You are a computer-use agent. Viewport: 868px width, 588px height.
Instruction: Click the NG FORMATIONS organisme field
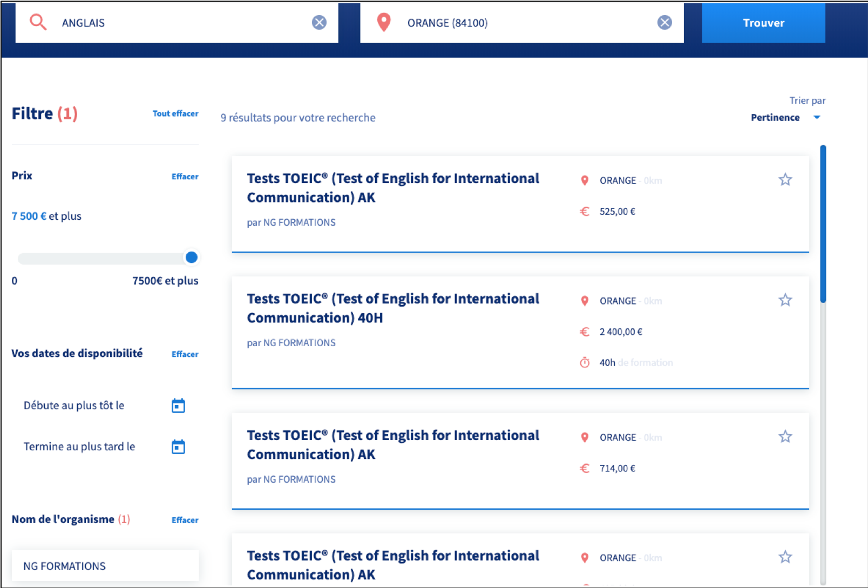[105, 566]
